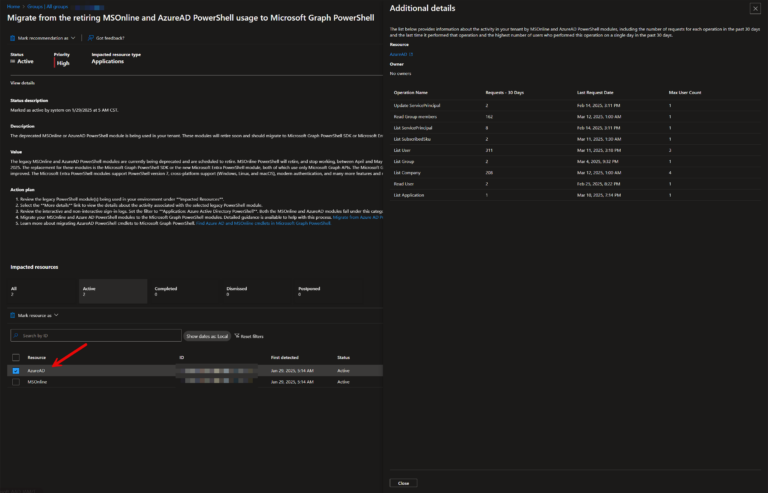Click the No owners text
Image resolution: width=768 pixels, height=493 pixels.
tap(400, 74)
